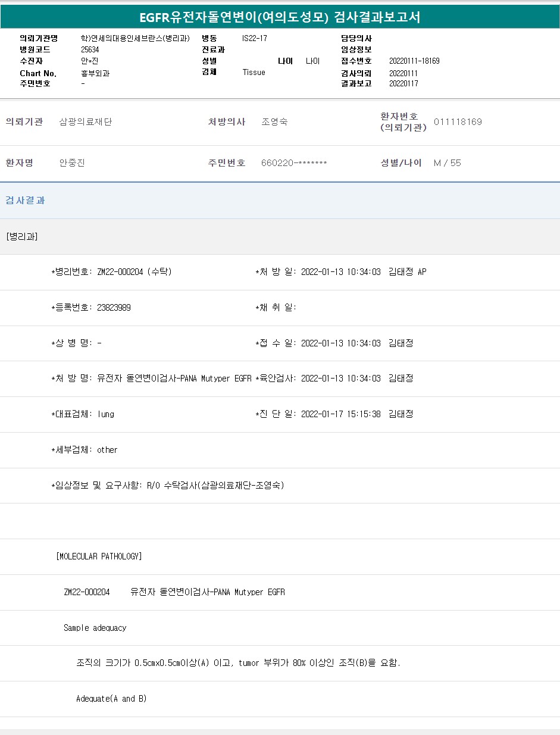
Task: Click the 처방의사 name '조영숙'
Action: pyautogui.click(x=274, y=122)
